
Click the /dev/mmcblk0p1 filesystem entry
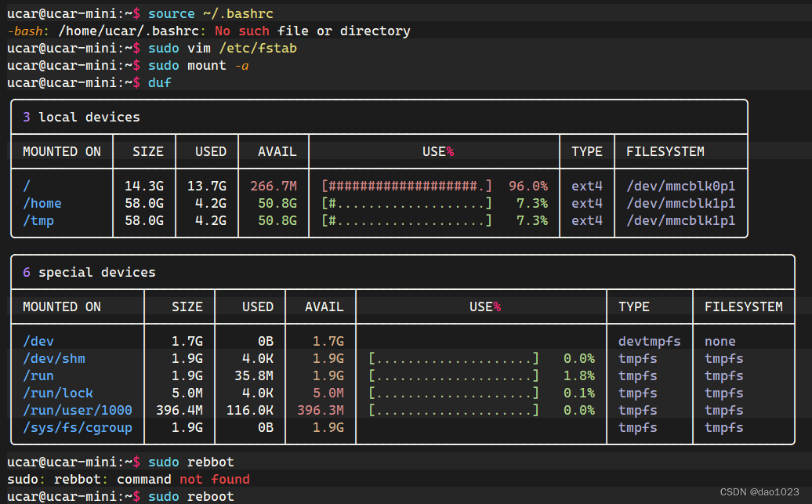[680, 186]
